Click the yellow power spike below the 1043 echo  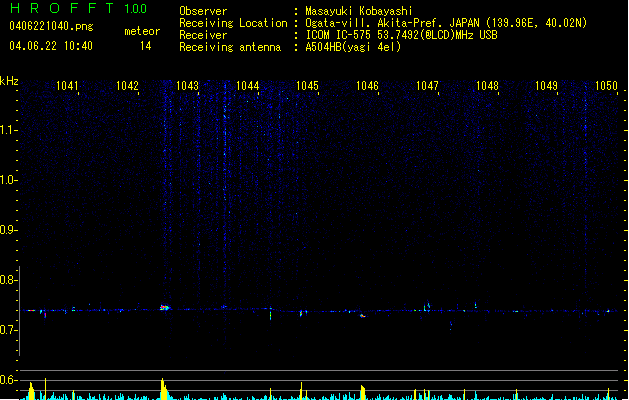(164, 389)
